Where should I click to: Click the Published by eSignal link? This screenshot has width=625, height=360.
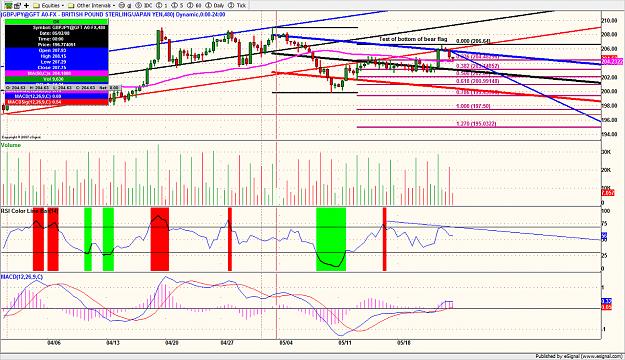click(x=579, y=356)
